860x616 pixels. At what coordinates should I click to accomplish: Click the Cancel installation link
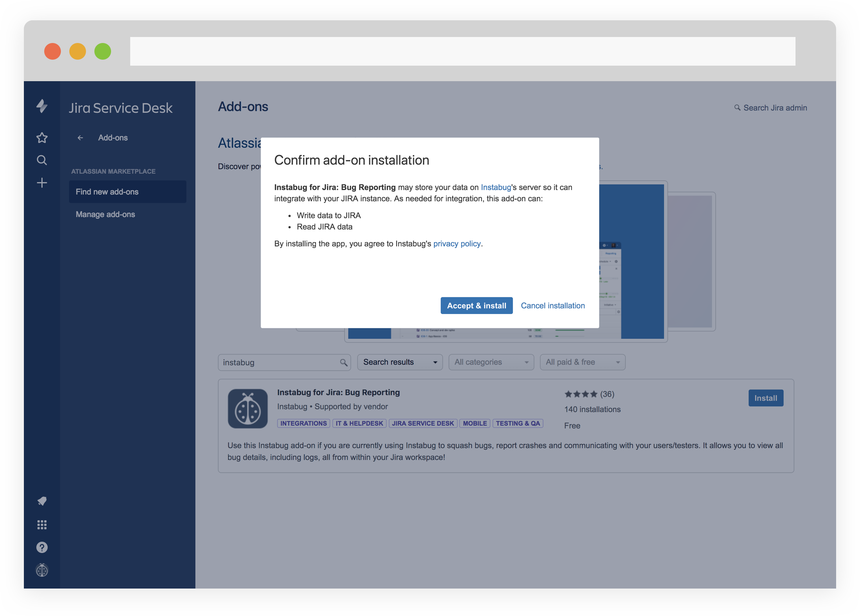[x=553, y=306]
